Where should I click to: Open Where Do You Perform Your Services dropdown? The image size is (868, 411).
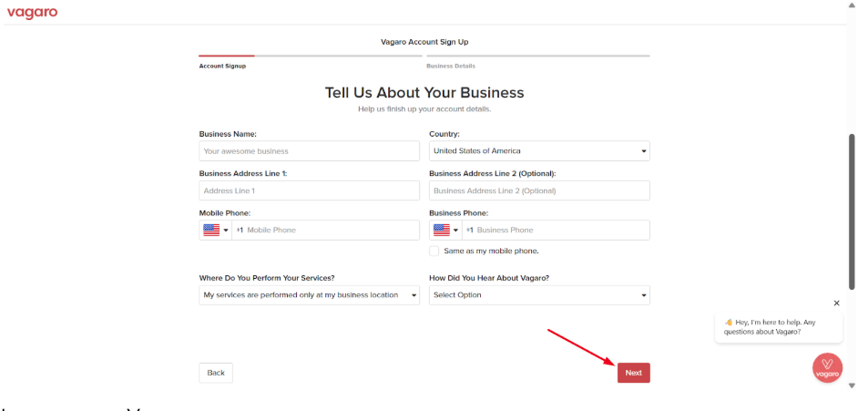pyautogui.click(x=309, y=295)
